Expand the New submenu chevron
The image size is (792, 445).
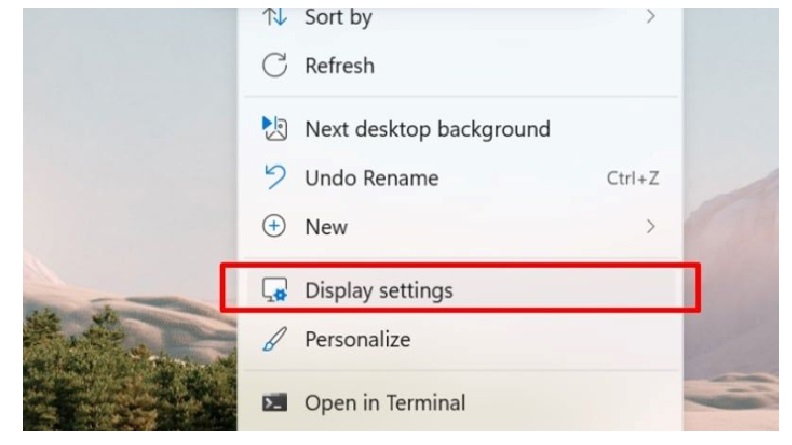coord(651,227)
